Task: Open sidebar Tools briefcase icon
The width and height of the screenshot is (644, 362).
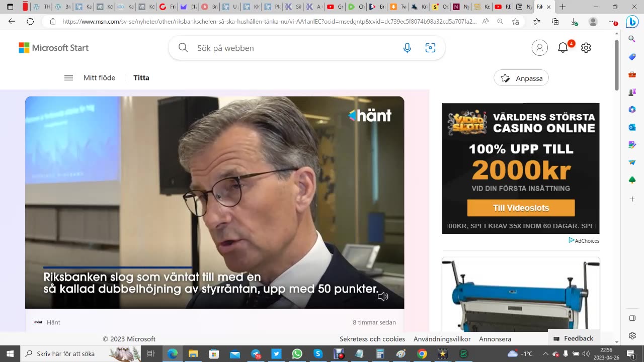Action: pos(632,74)
